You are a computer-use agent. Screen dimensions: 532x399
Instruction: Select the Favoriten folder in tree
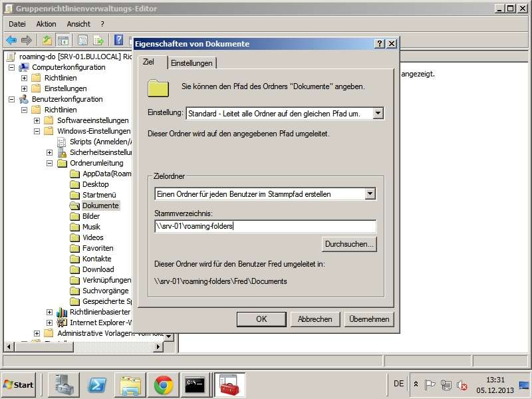pos(98,248)
